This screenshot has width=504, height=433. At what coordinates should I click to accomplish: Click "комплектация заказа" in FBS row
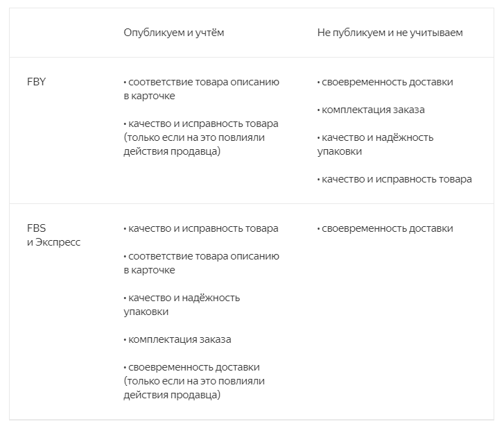(177, 339)
